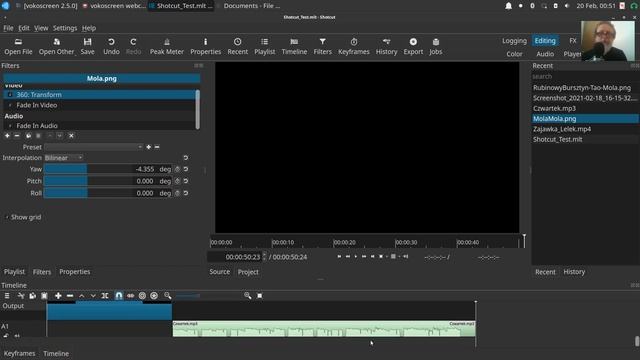Click the timecode stepper arrows
The width and height of the screenshot is (640, 360).
264,257
